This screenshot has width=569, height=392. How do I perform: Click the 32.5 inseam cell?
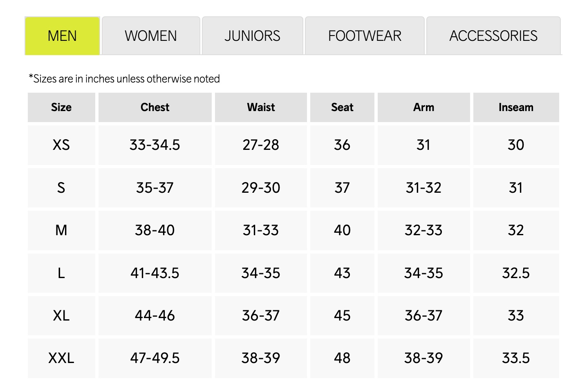point(516,273)
